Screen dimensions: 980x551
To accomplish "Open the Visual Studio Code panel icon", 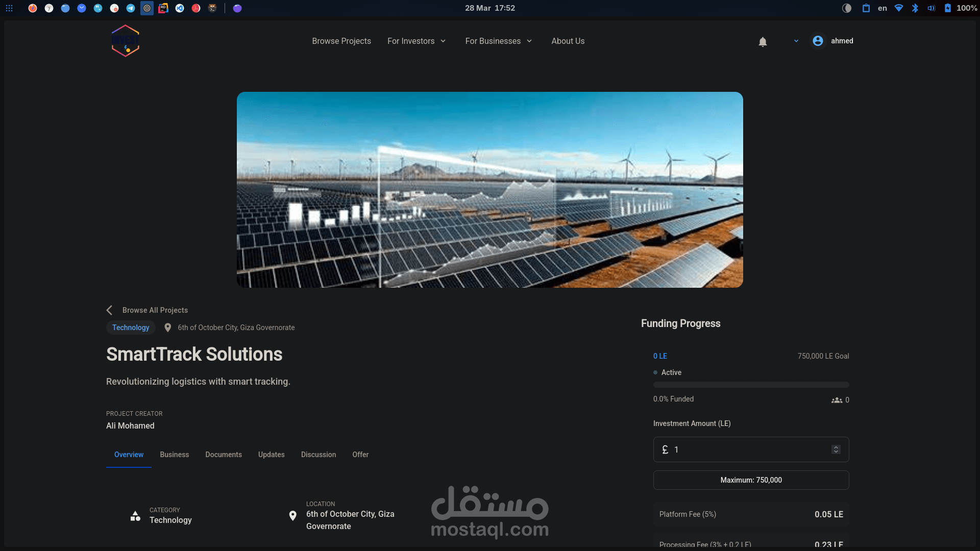I will (x=180, y=8).
